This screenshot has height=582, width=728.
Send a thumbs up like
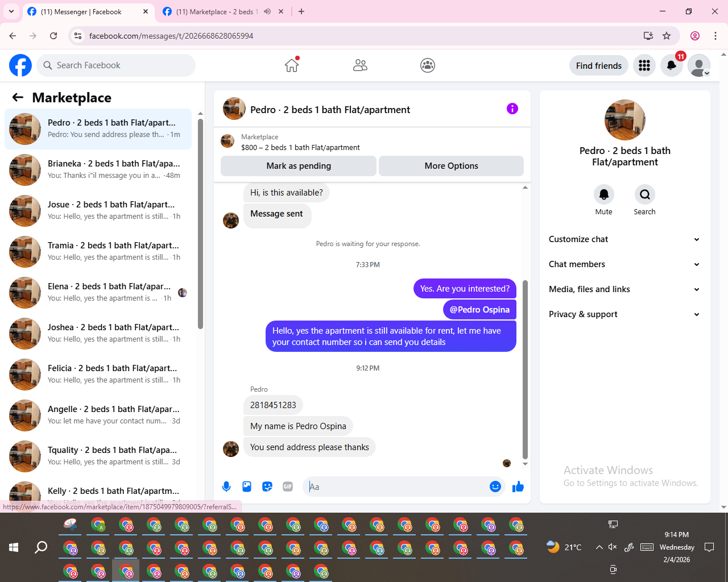click(x=518, y=487)
